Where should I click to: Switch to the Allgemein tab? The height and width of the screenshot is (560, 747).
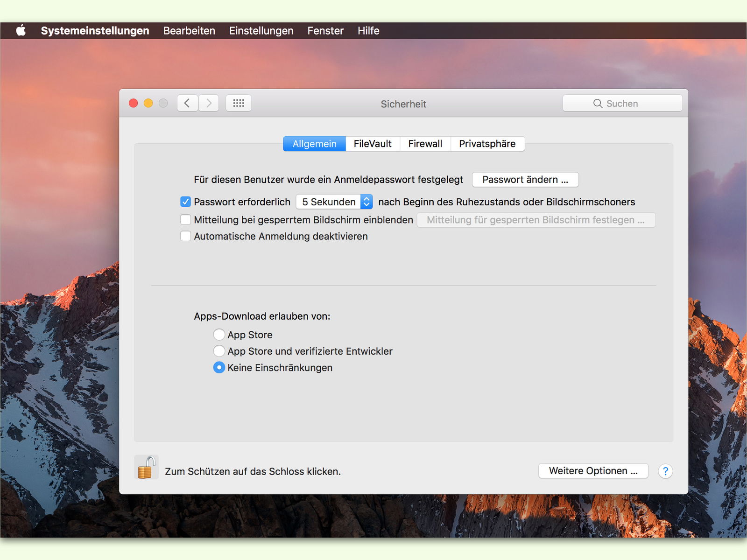tap(314, 144)
